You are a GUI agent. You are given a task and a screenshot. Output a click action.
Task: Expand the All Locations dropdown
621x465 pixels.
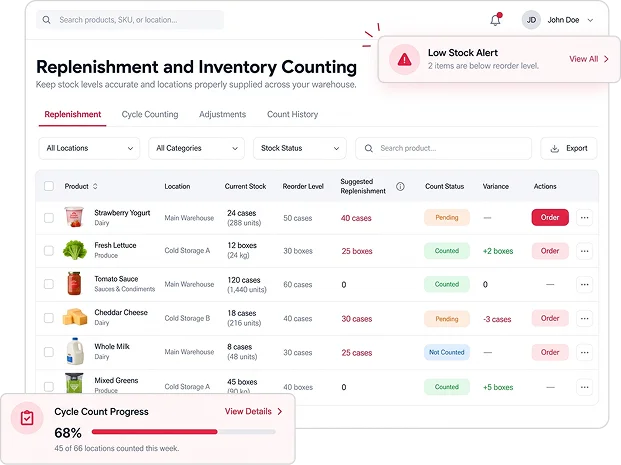click(x=89, y=149)
